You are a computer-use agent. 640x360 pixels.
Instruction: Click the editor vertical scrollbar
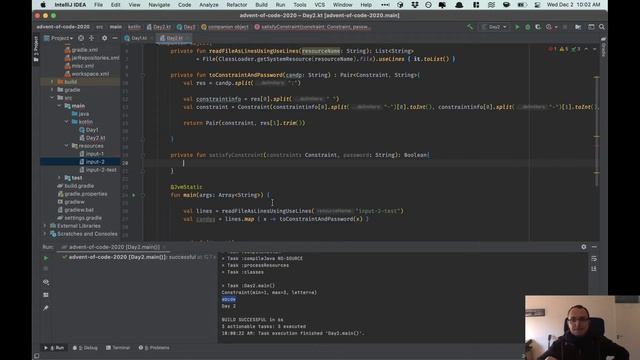click(x=597, y=131)
